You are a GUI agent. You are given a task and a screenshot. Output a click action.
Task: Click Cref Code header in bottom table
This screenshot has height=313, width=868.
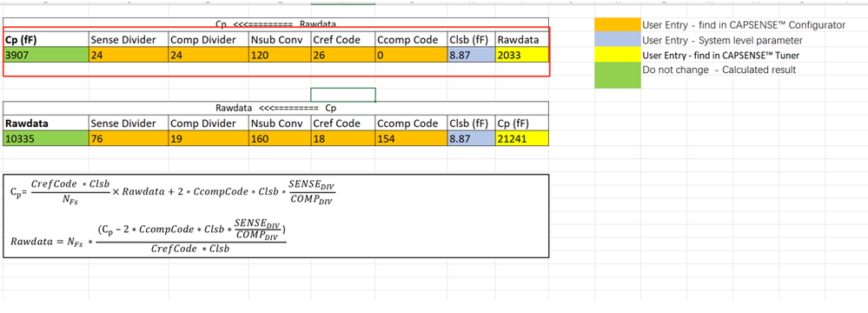point(343,123)
